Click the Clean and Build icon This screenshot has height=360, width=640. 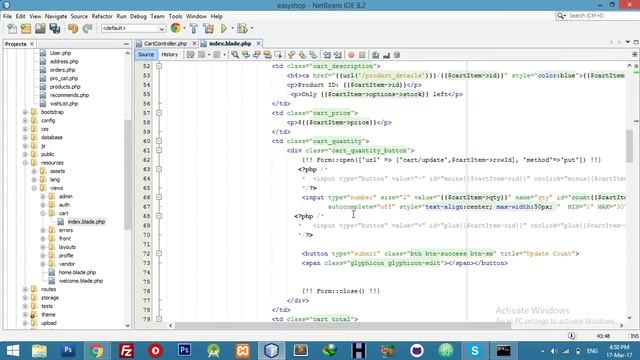[209, 29]
